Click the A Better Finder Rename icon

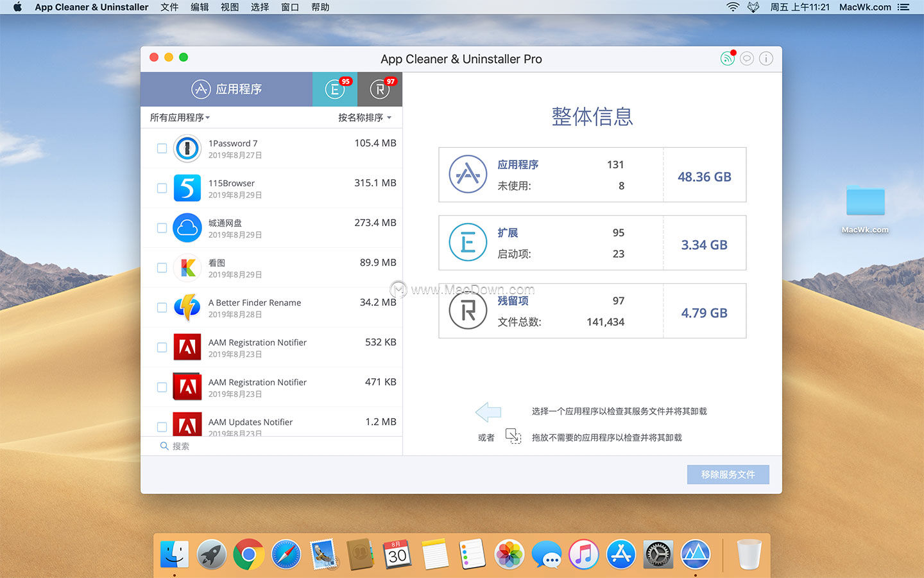187,308
